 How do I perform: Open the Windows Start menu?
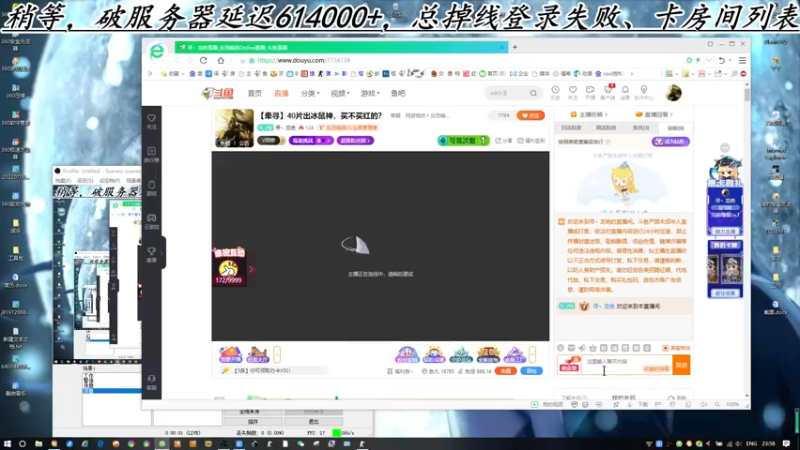[7, 444]
